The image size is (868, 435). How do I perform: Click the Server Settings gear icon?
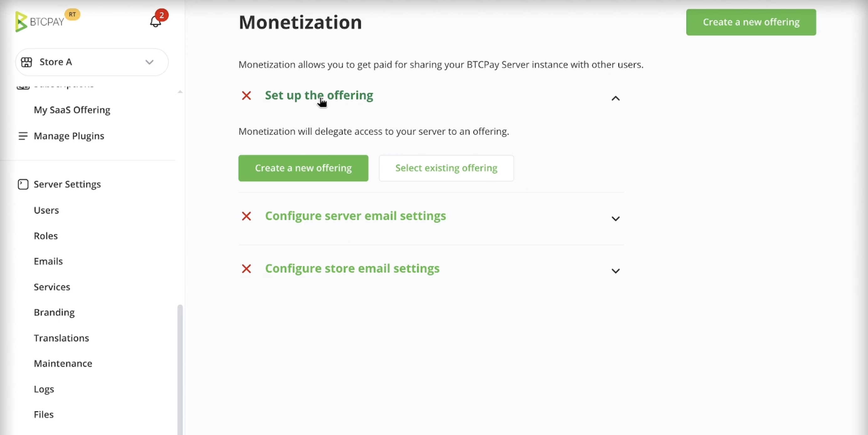pyautogui.click(x=23, y=184)
